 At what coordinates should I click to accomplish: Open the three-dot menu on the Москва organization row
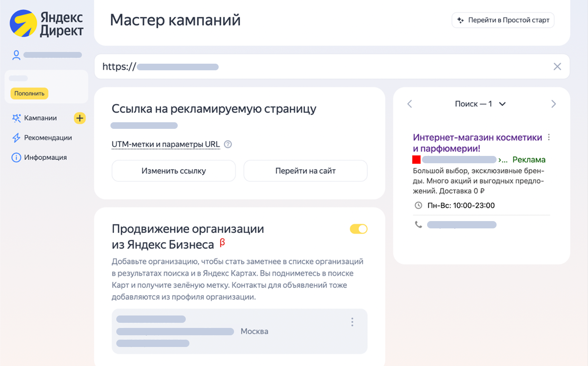tap(352, 322)
